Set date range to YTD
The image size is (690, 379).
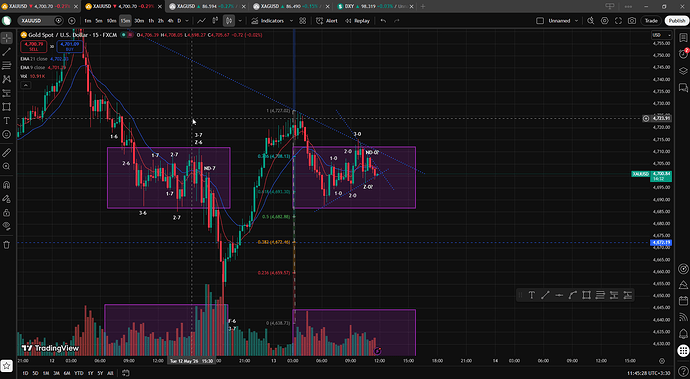click(x=79, y=373)
